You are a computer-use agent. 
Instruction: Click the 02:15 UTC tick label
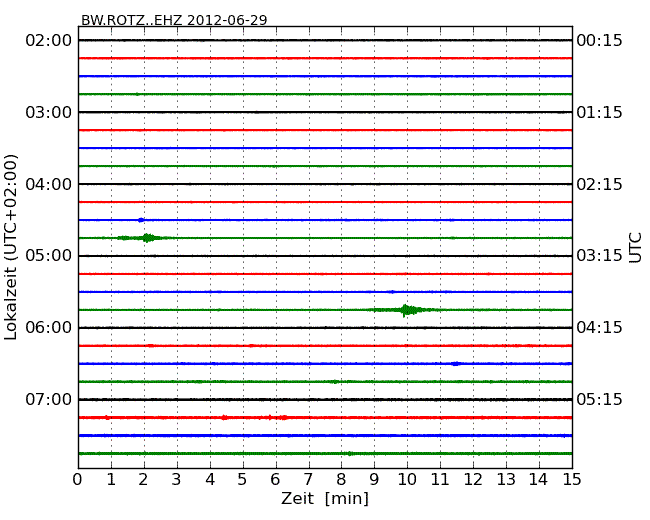pos(599,184)
